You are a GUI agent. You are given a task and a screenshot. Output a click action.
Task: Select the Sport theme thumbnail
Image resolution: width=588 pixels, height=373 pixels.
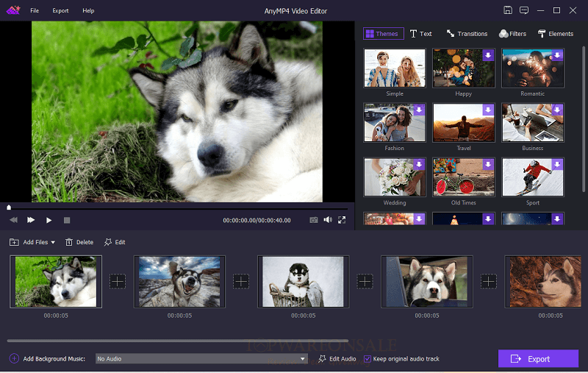tap(532, 177)
